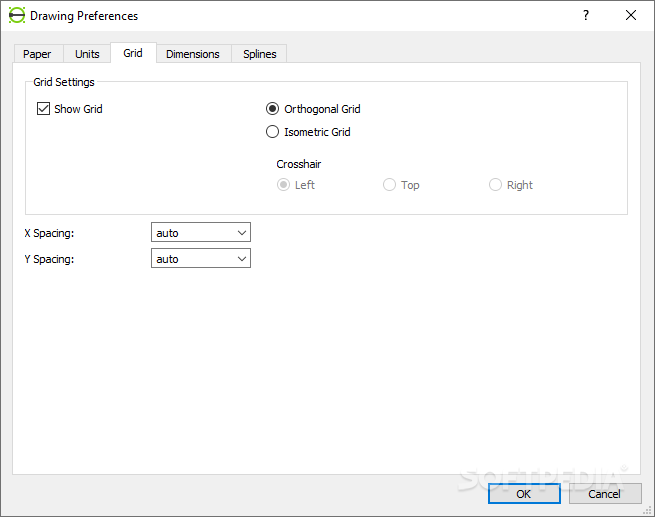This screenshot has height=517, width=655.
Task: Expand the Y Spacing dropdown arrow
Action: (x=241, y=258)
